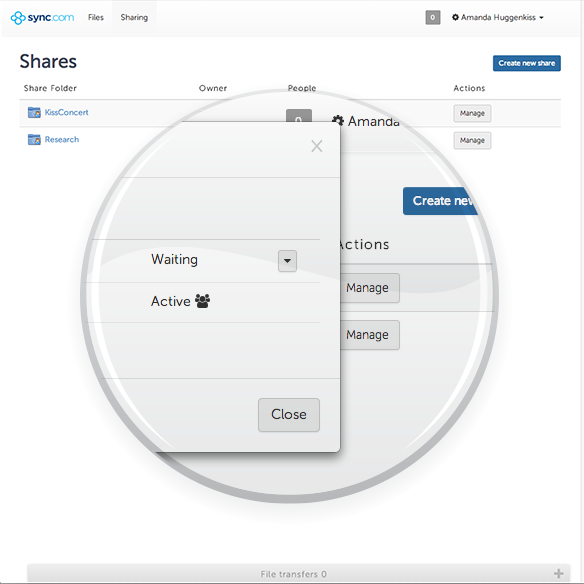This screenshot has width=584, height=584.
Task: Dismiss dialog with the X icon
Action: click(x=317, y=146)
